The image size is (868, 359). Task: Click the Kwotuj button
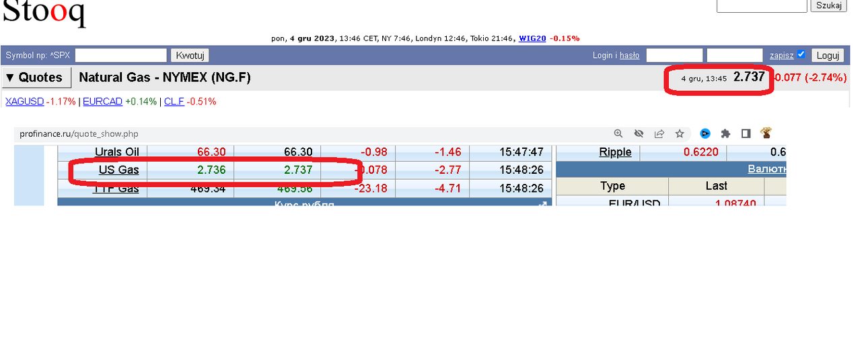[x=190, y=55]
